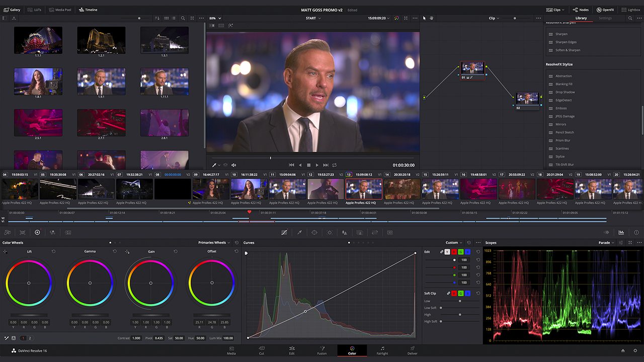Image resolution: width=644 pixels, height=362 pixels.
Task: Open the Parade scope dropdown
Action: pos(607,242)
